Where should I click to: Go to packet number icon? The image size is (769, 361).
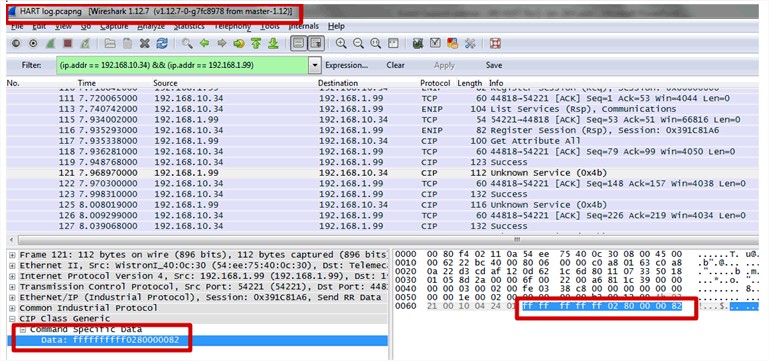click(x=239, y=44)
